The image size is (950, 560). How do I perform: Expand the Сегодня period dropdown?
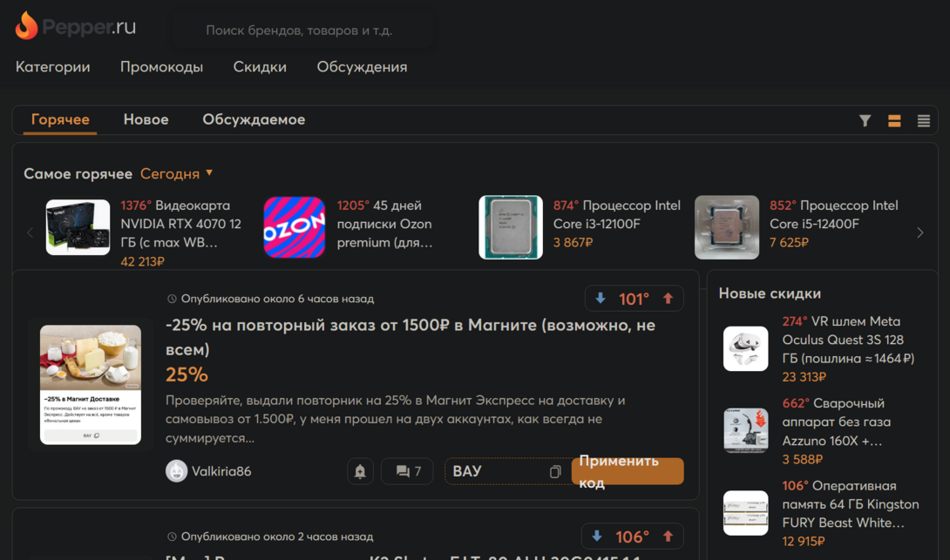(x=176, y=174)
